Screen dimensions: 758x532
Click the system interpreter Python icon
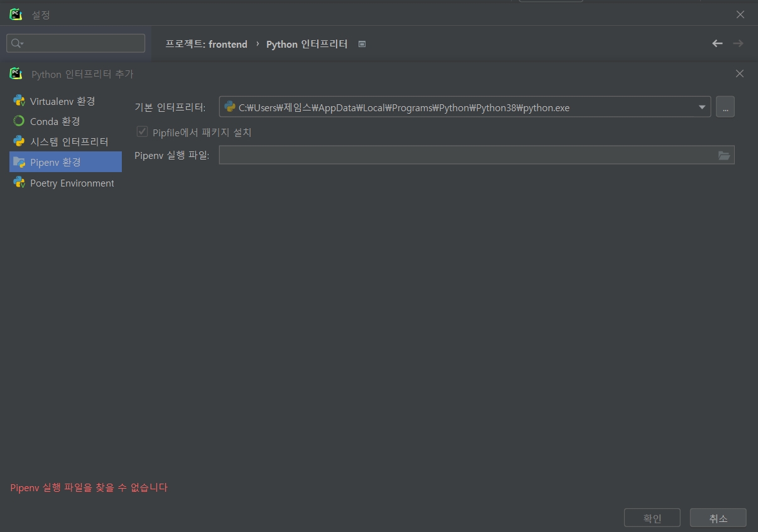point(19,141)
